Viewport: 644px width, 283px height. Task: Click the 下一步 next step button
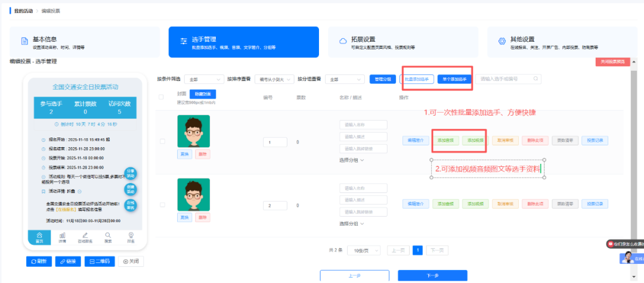[x=432, y=275]
